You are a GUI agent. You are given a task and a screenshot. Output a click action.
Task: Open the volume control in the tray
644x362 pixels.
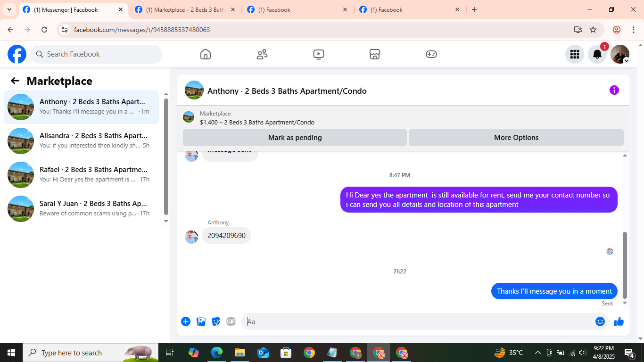[584, 353]
